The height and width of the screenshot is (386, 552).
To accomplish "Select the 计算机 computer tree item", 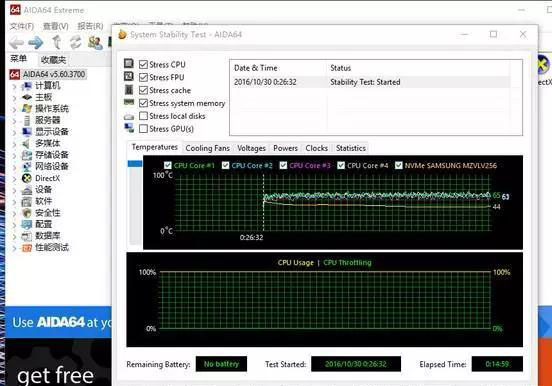I will pos(48,86).
